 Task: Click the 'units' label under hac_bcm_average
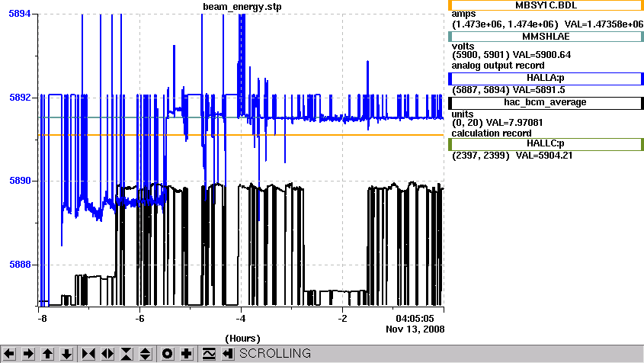(462, 114)
